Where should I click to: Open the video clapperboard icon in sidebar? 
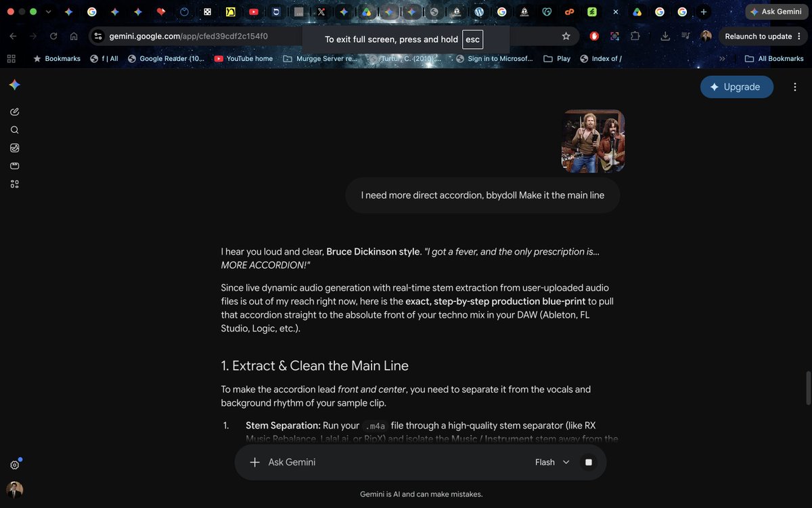point(15,166)
